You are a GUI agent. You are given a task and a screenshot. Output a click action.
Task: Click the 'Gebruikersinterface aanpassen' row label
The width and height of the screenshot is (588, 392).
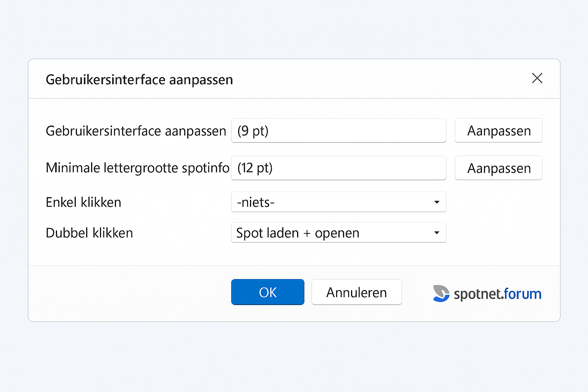pos(136,131)
